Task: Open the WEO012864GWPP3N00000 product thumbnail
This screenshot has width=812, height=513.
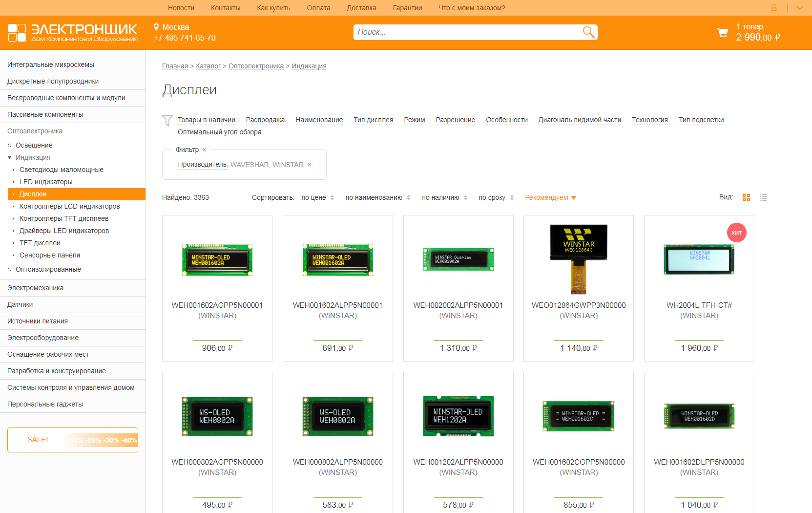Action: (579, 259)
